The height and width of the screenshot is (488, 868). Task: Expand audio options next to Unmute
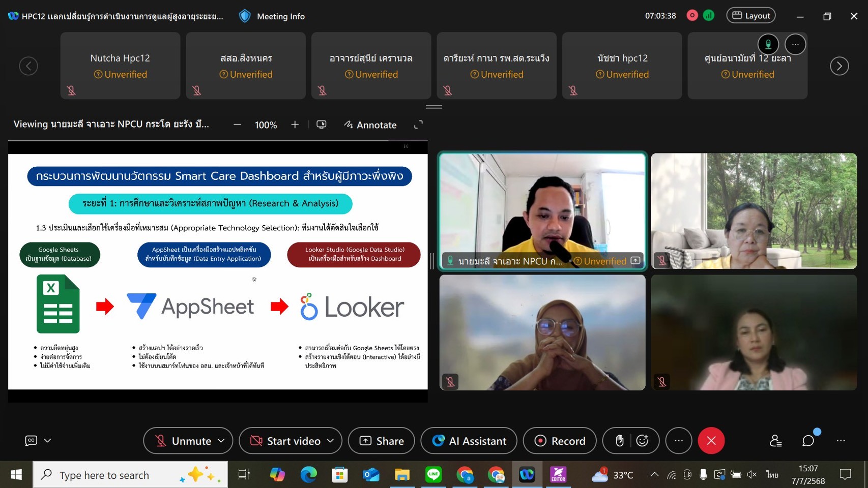tap(221, 441)
